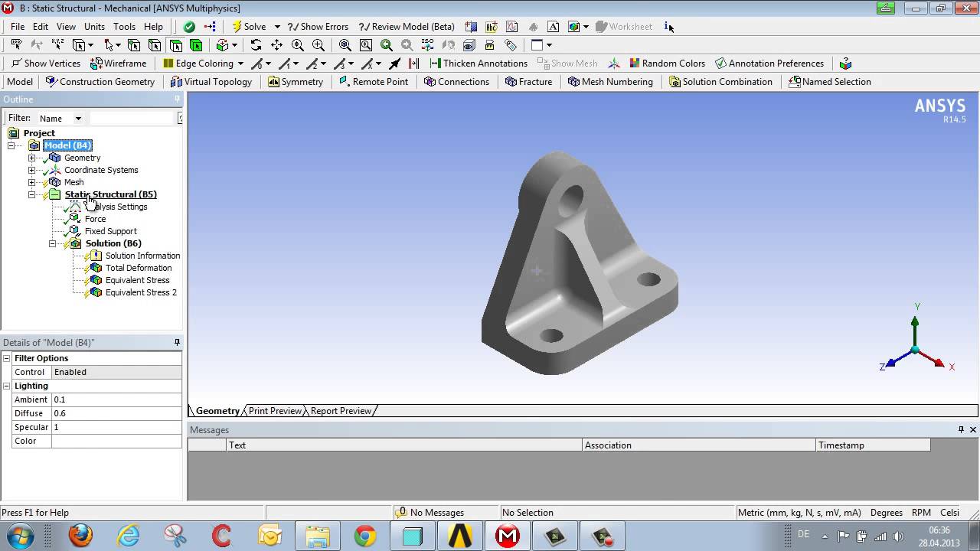The height and width of the screenshot is (551, 980).
Task: Switch to the Print Preview tab
Action: point(275,411)
